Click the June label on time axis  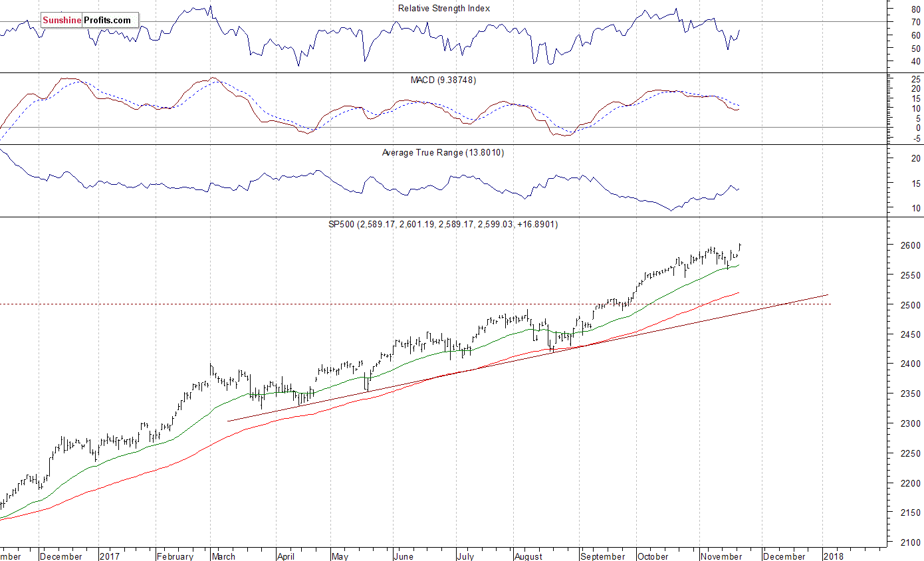tap(404, 556)
